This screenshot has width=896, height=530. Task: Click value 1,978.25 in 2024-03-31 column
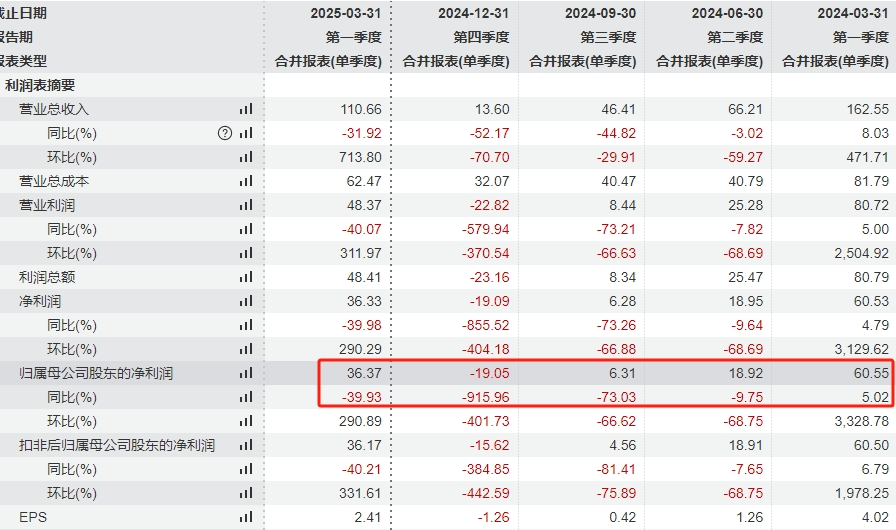tap(862, 493)
